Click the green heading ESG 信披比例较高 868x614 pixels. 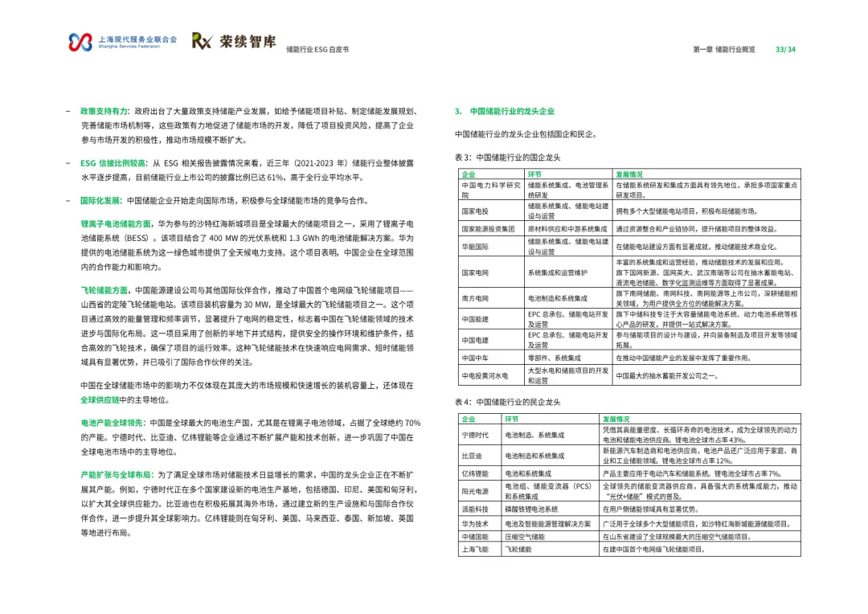pyautogui.click(x=113, y=163)
